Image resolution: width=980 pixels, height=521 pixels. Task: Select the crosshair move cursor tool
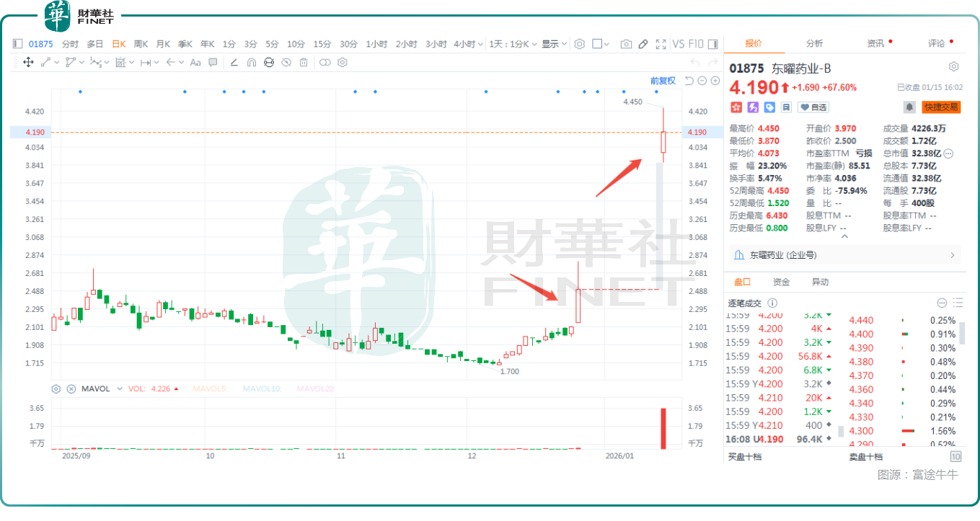28,63
